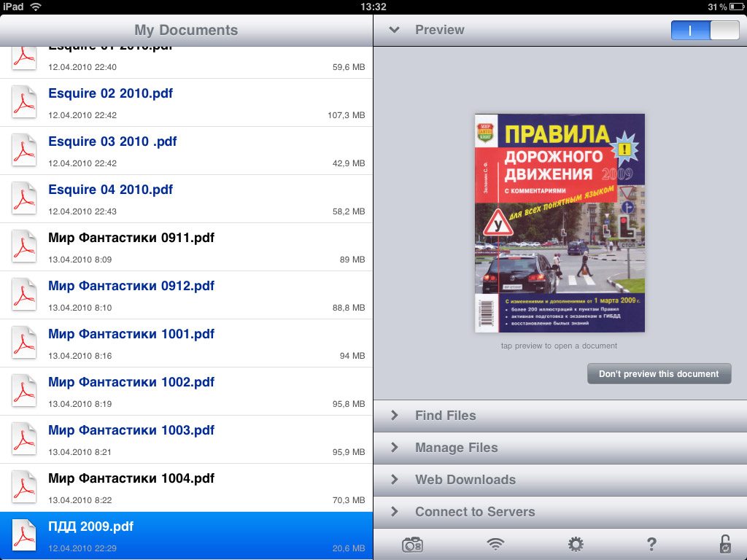Tap the My Documents header title
The image size is (747, 560).
186,30
